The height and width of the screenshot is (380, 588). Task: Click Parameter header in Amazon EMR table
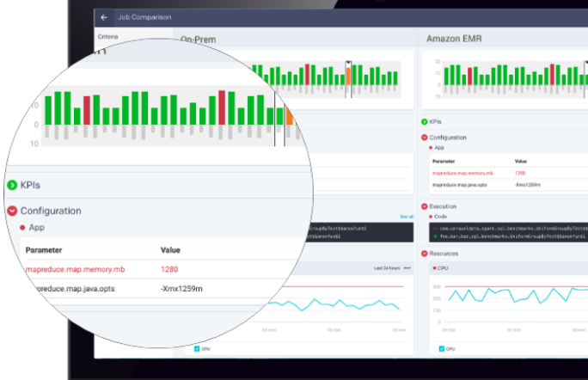(444, 162)
